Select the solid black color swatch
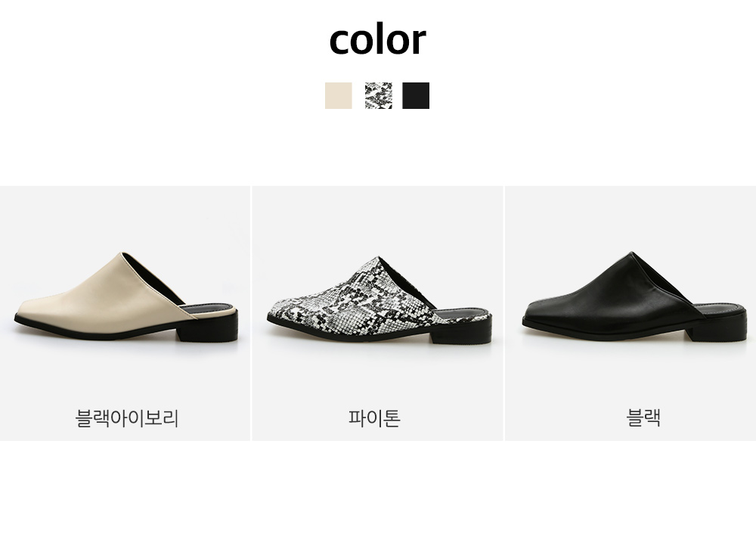 point(416,95)
